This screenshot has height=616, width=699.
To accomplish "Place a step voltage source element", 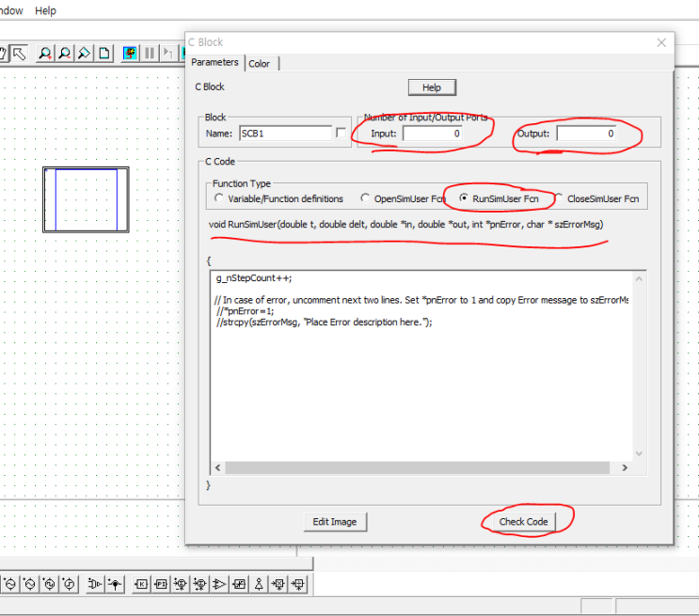I will [69, 584].
